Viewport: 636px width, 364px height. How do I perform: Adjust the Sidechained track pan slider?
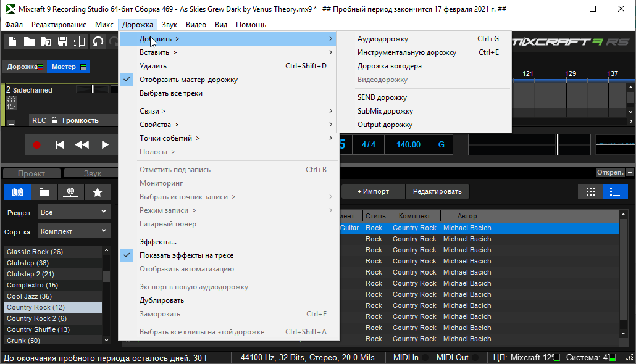pyautogui.click(x=93, y=89)
